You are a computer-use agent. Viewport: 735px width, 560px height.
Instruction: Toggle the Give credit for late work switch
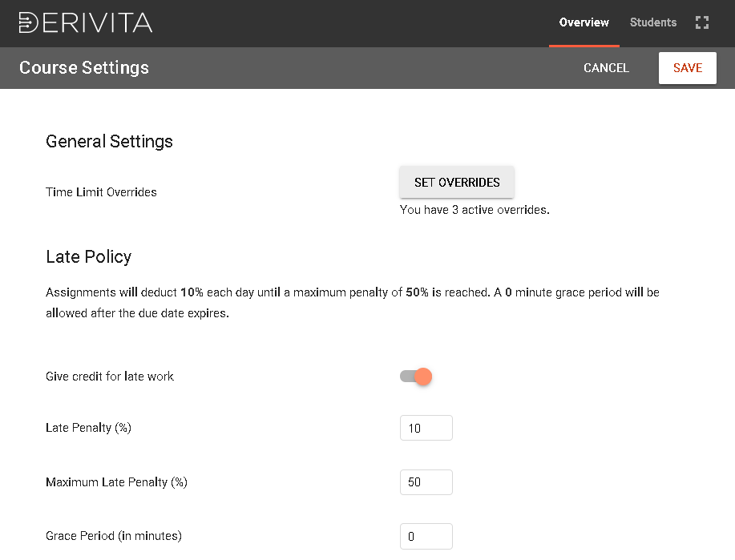[416, 377]
